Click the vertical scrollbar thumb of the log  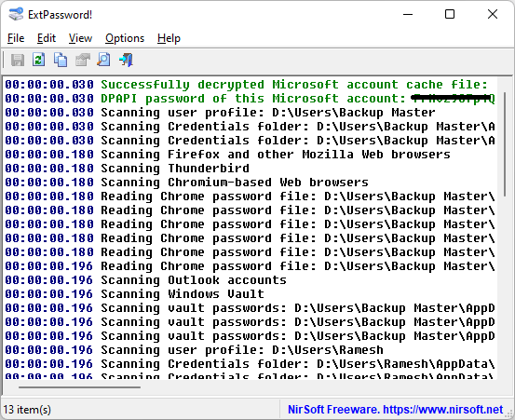[505, 144]
